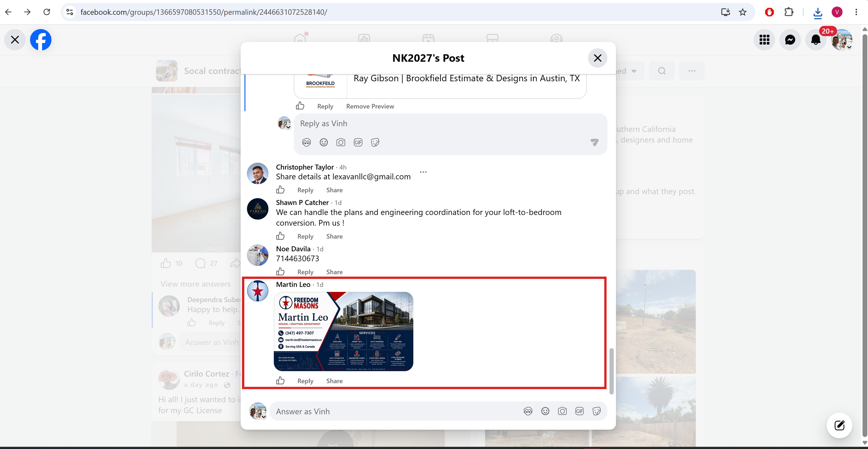The image size is (868, 449).
Task: Click the Facebook logo
Action: point(41,40)
